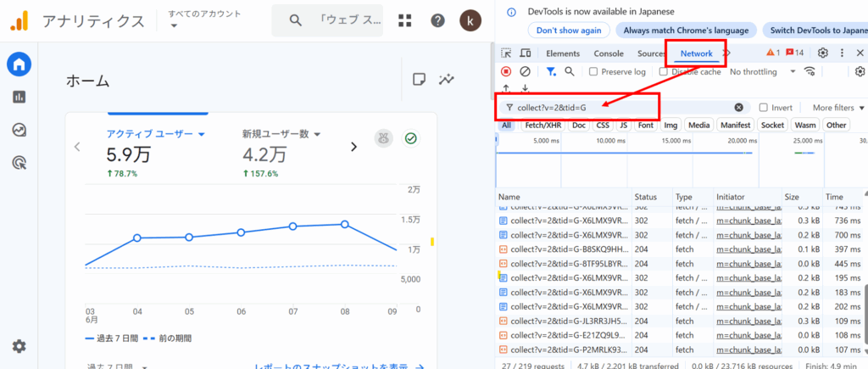Show previous metric with left chevron
868x369 pixels.
coord(77,147)
